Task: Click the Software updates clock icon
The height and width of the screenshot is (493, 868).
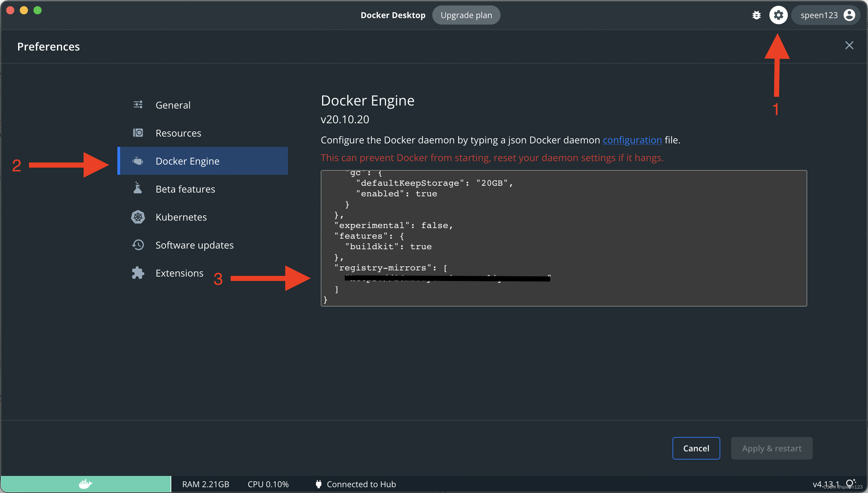Action: (x=138, y=245)
